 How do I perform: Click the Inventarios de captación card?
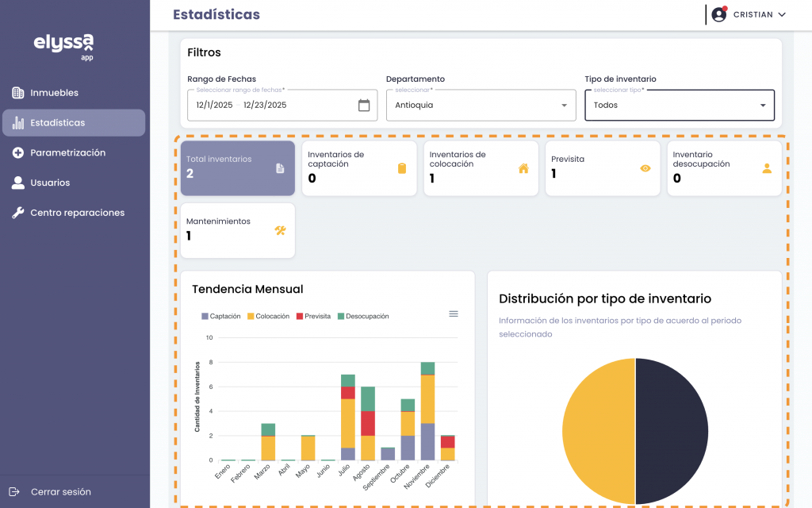click(x=358, y=167)
